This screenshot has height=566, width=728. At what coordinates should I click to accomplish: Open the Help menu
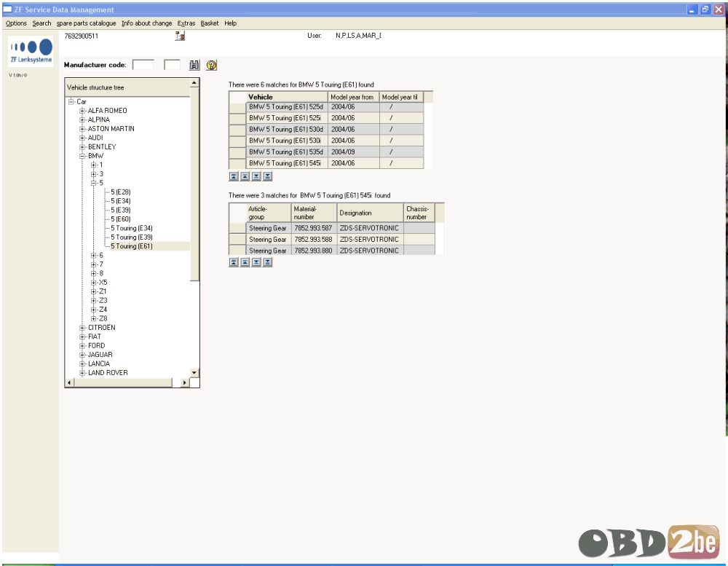[230, 23]
